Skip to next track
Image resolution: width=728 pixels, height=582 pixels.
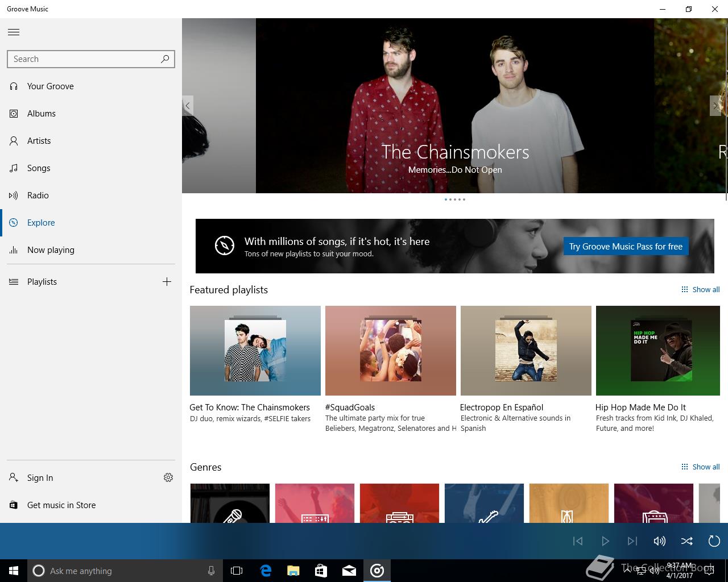(632, 541)
